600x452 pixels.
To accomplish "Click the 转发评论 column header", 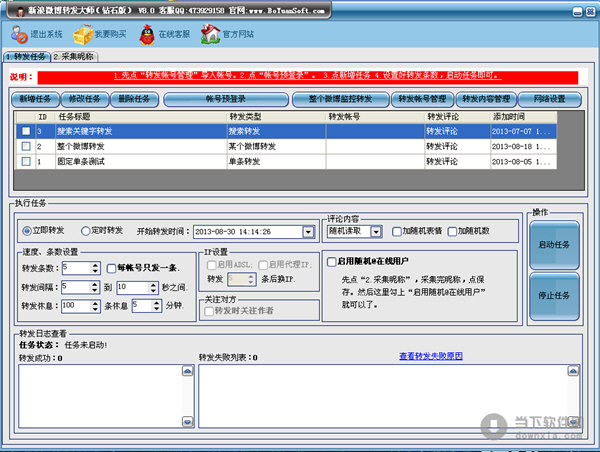I will point(458,117).
